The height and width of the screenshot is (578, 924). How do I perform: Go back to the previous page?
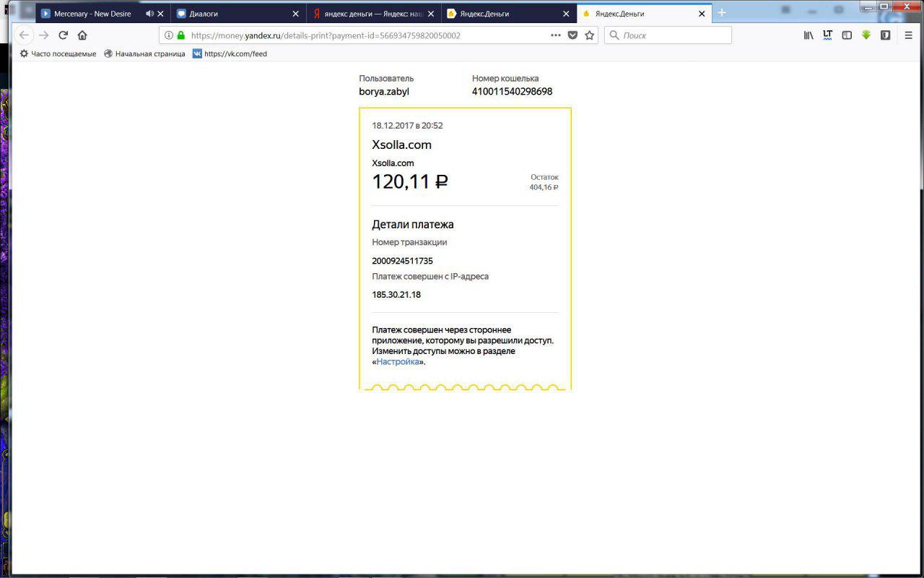[x=24, y=35]
